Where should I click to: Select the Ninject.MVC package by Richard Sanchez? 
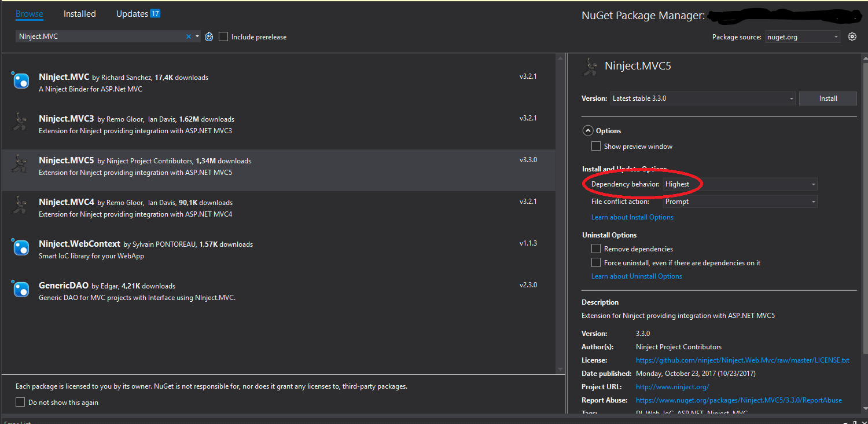(x=64, y=77)
